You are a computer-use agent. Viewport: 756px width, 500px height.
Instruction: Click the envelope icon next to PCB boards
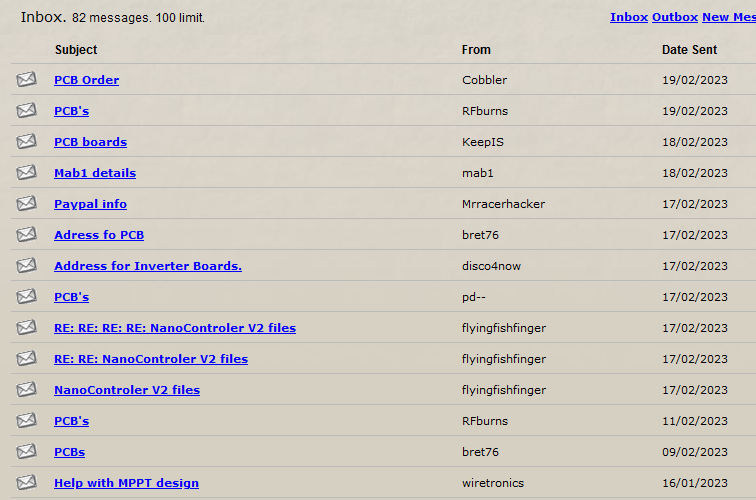pyautogui.click(x=26, y=142)
